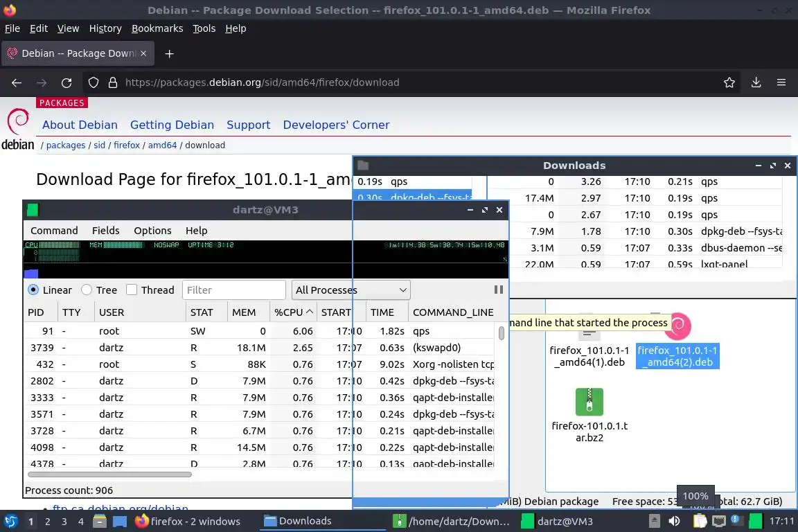Select Linear view radio button

pyautogui.click(x=33, y=290)
